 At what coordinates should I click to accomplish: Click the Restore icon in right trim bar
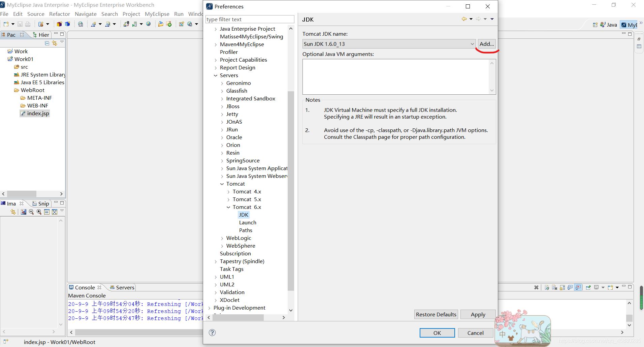point(639,39)
